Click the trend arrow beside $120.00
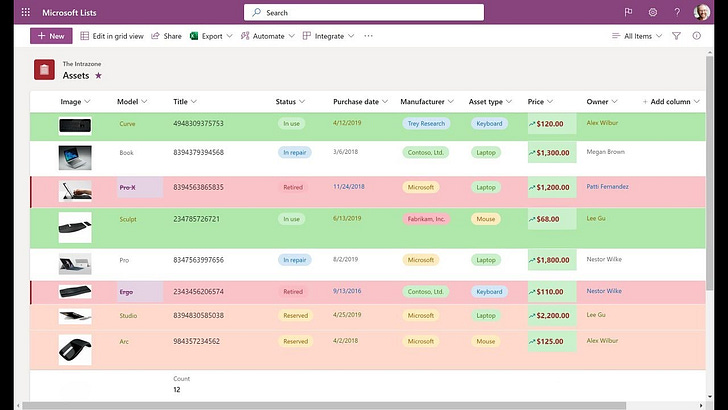Image resolution: width=728 pixels, height=410 pixels. click(532, 124)
